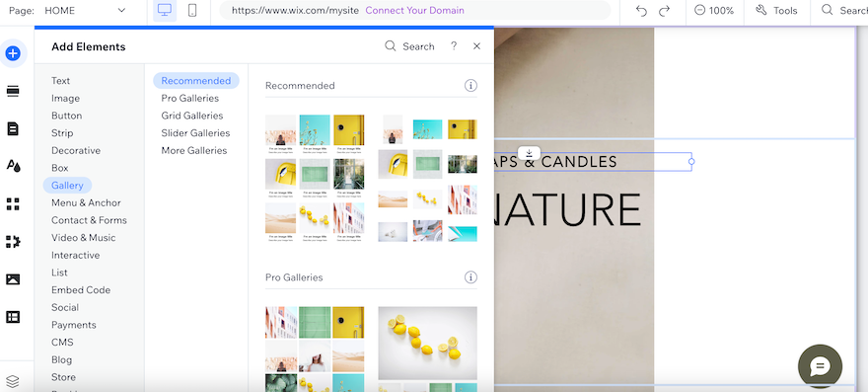Select List category
868x392 pixels.
[x=59, y=273]
